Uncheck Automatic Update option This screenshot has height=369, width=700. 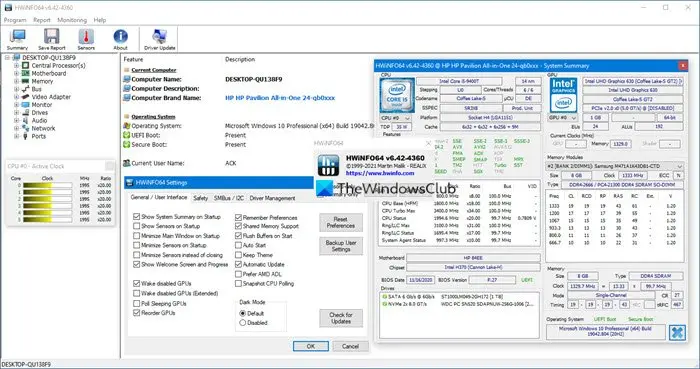click(238, 265)
